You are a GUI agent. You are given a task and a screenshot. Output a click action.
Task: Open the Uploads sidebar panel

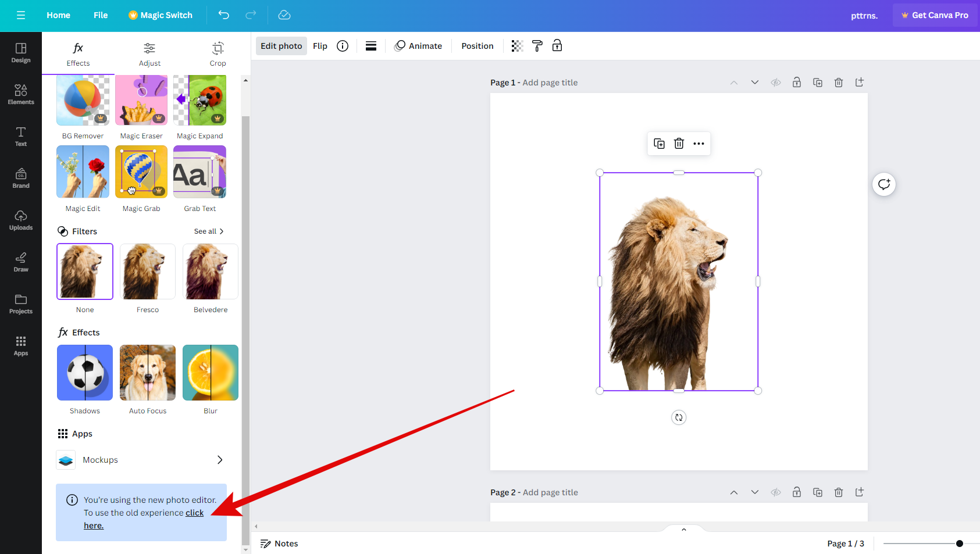[21, 220]
